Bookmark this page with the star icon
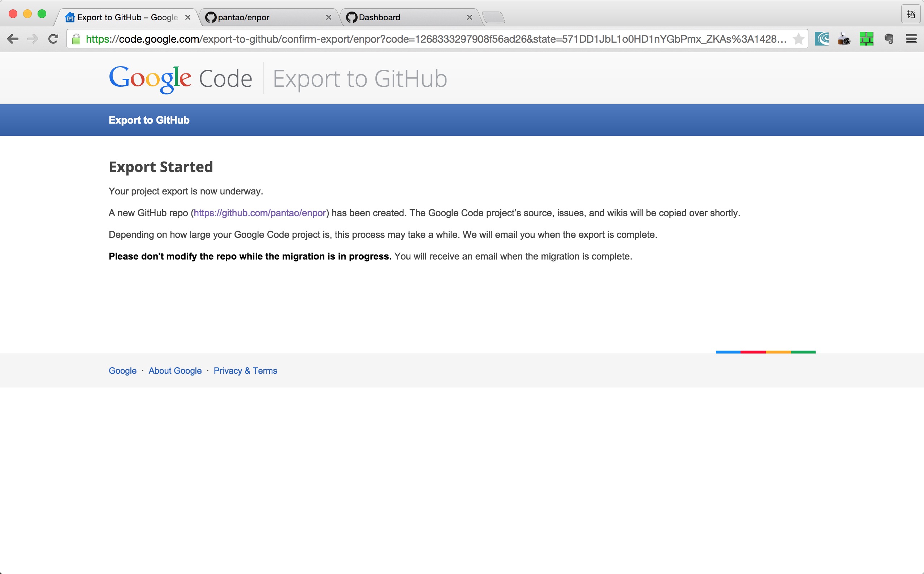This screenshot has height=574, width=924. point(798,39)
